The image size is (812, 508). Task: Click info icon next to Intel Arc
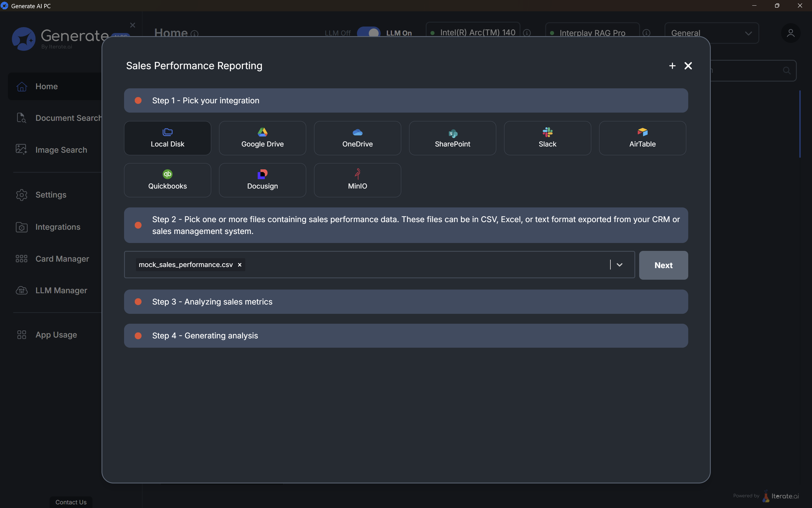point(527,33)
